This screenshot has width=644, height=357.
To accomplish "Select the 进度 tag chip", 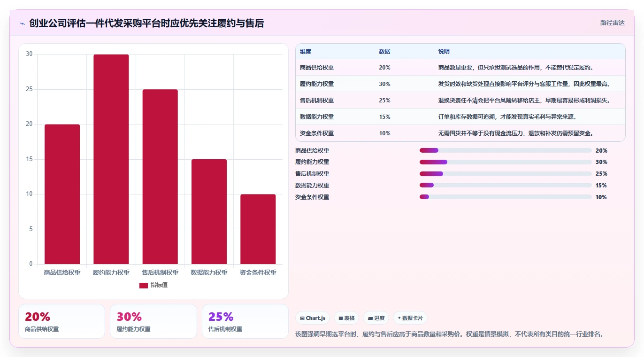I will (376, 318).
